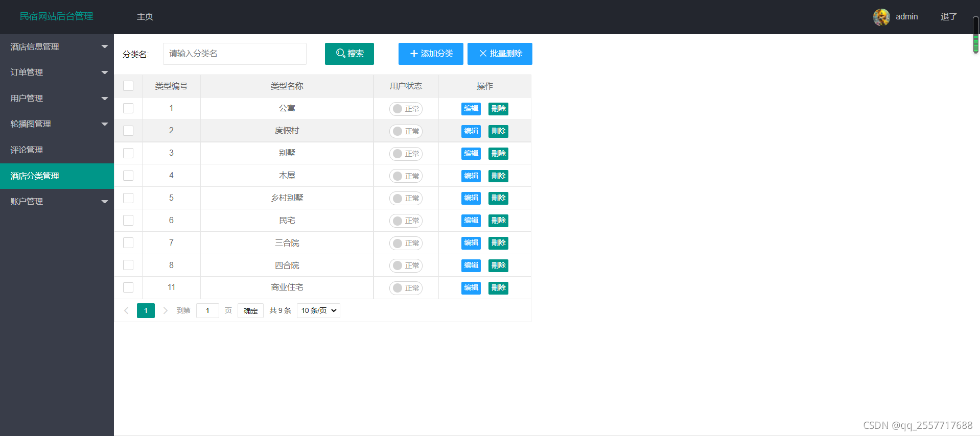Toggle the status switch for 别墅
This screenshot has width=980, height=436.
tap(406, 154)
